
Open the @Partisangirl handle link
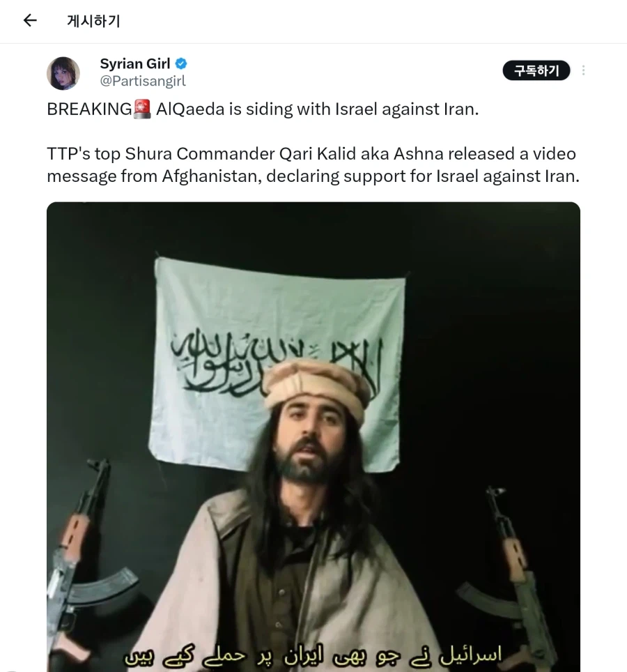143,81
